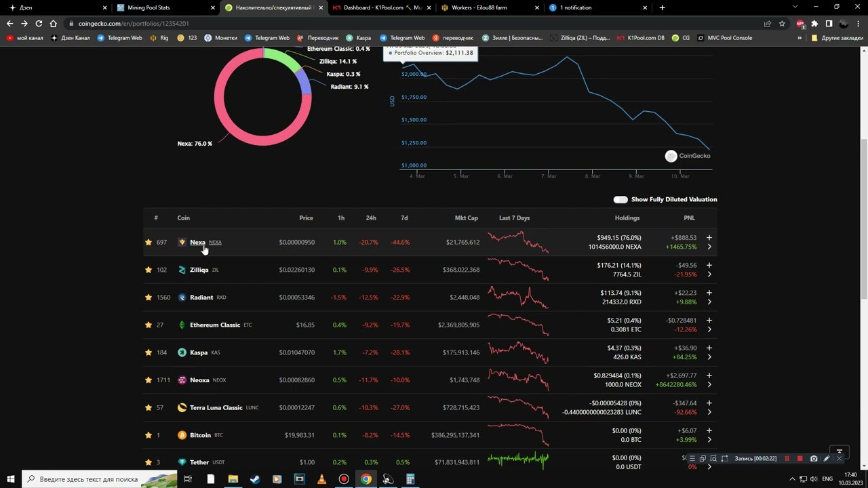Add a Radiant transaction with plus icon
The width and height of the screenshot is (868, 488).
(x=709, y=293)
